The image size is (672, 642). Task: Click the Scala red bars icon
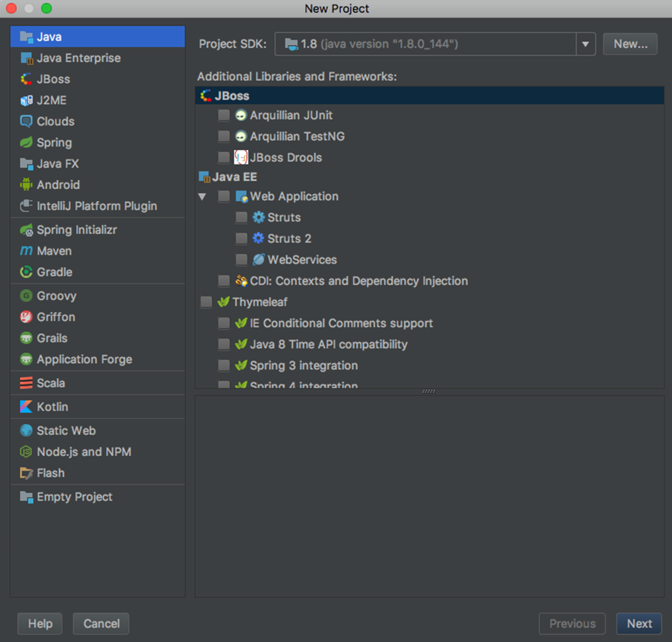26,383
